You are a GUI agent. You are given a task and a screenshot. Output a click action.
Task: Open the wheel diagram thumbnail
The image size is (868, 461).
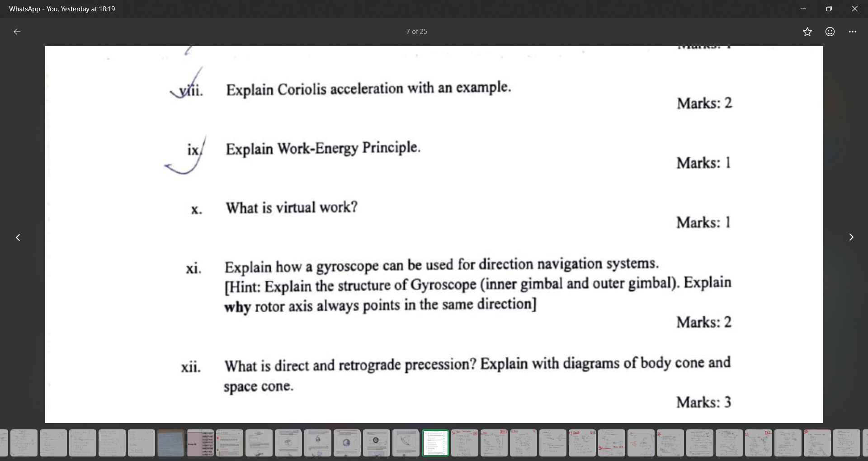coord(377,443)
